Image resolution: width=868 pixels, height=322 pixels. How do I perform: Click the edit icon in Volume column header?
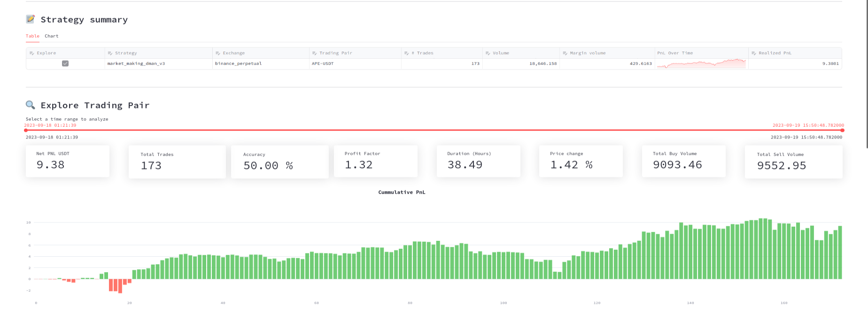[x=488, y=53]
